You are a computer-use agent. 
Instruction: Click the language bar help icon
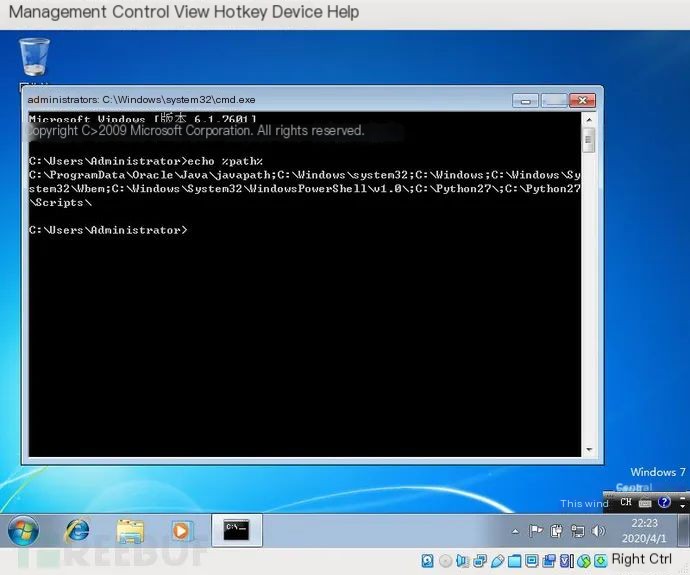(x=664, y=502)
